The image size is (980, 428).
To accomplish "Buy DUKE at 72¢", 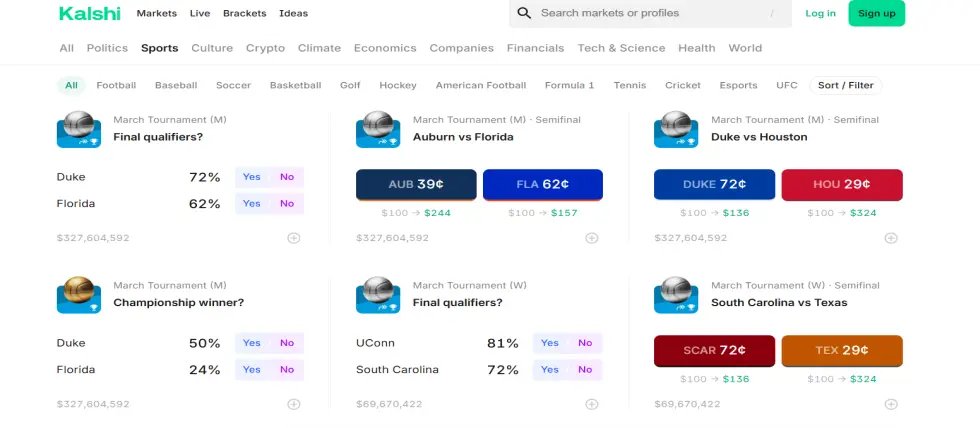I will (x=714, y=185).
